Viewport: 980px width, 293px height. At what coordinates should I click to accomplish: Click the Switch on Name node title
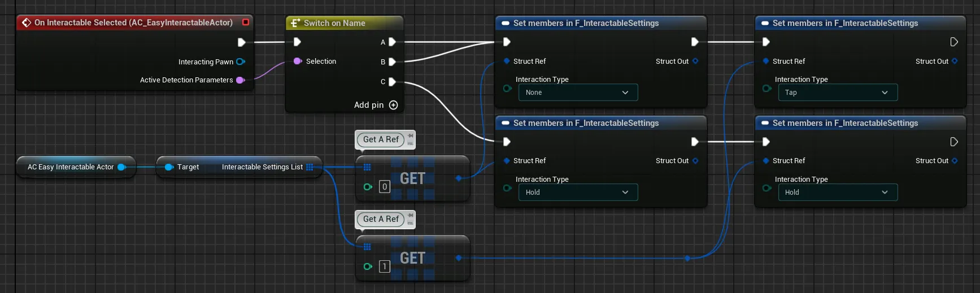(334, 23)
